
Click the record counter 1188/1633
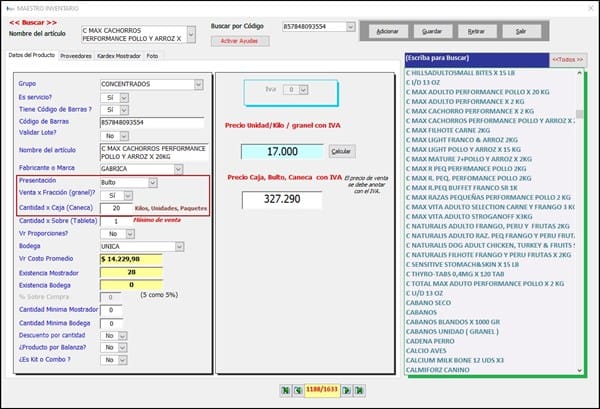pos(322,390)
